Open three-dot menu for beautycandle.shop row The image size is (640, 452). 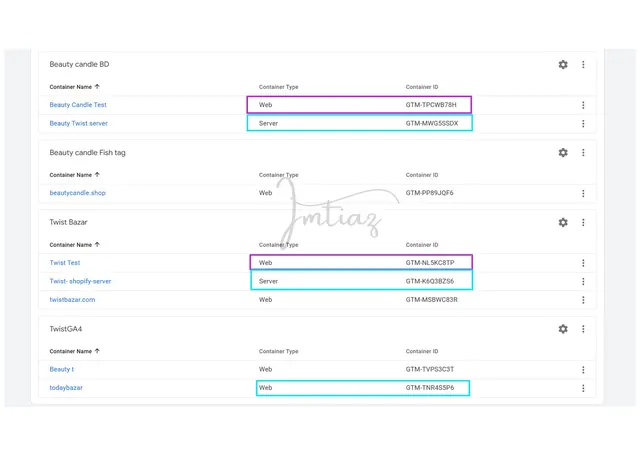coord(583,194)
